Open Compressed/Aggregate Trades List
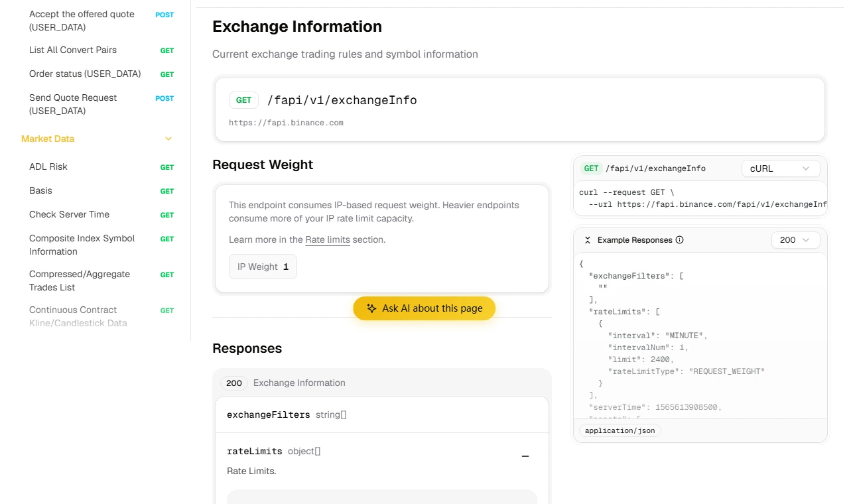 click(80, 281)
